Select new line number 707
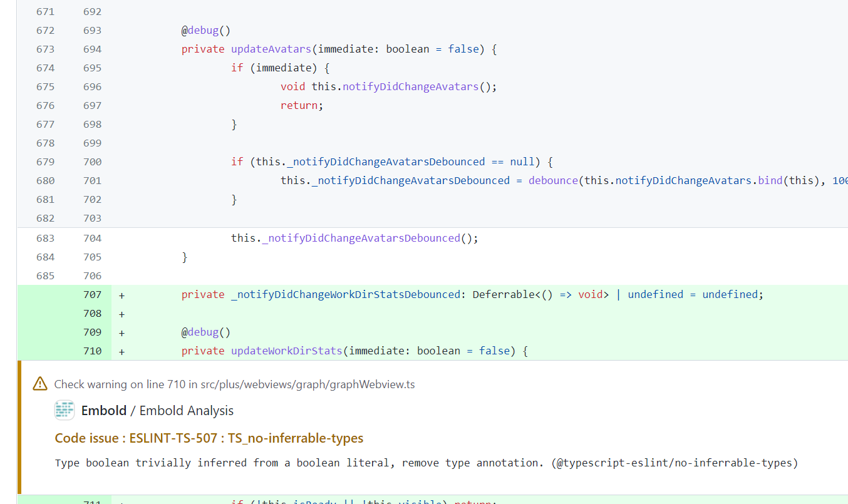This screenshot has height=504, width=848. (x=92, y=294)
